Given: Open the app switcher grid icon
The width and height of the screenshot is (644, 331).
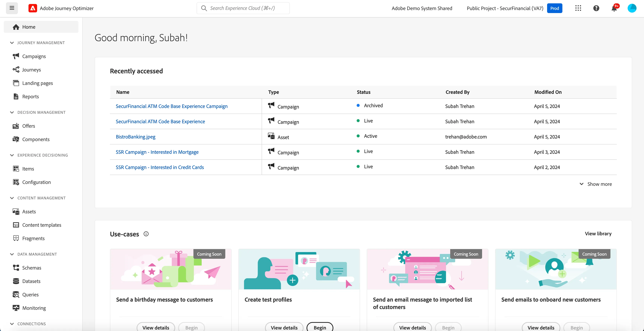Looking at the screenshot, I should (x=578, y=8).
